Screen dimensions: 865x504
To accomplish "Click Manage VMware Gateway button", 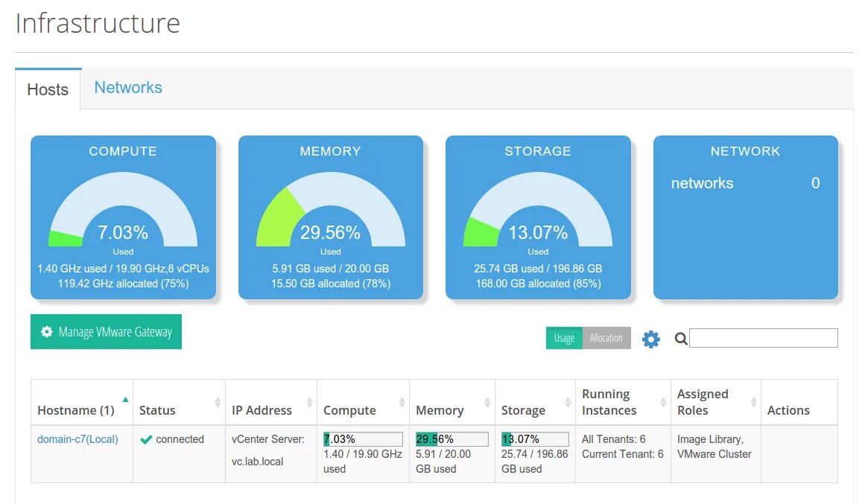I will tap(106, 331).
